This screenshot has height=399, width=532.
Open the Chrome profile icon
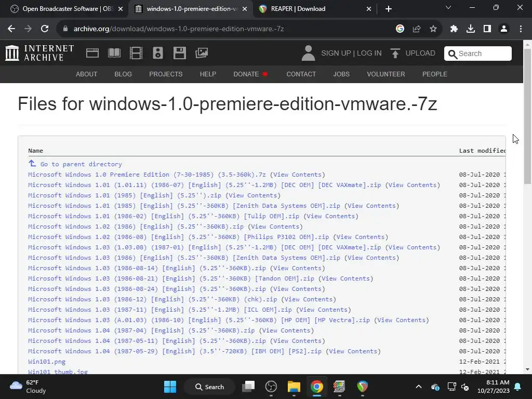pos(504,29)
